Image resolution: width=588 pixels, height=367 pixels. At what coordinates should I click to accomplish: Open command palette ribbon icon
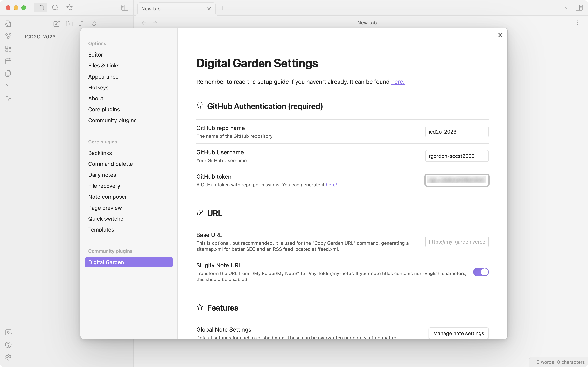[x=8, y=86]
